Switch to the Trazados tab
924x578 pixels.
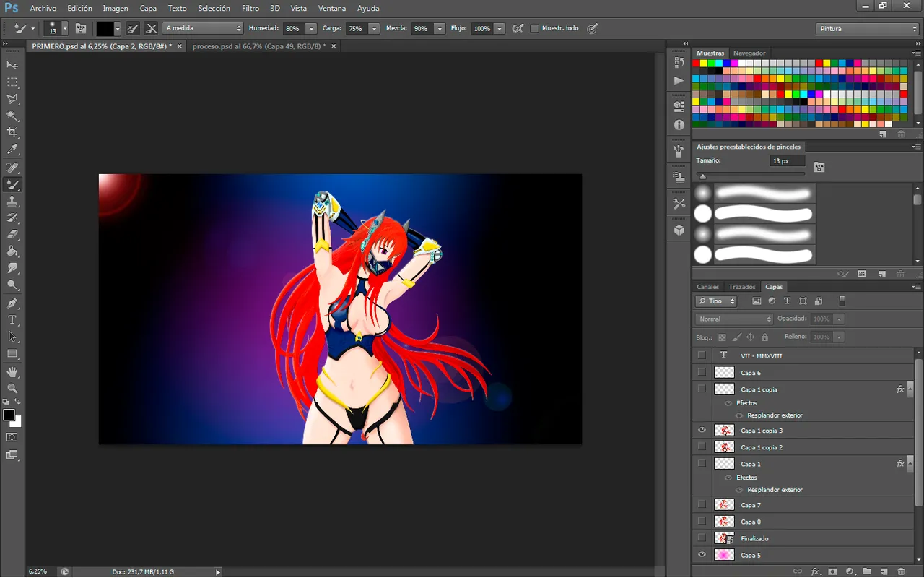[x=742, y=287]
